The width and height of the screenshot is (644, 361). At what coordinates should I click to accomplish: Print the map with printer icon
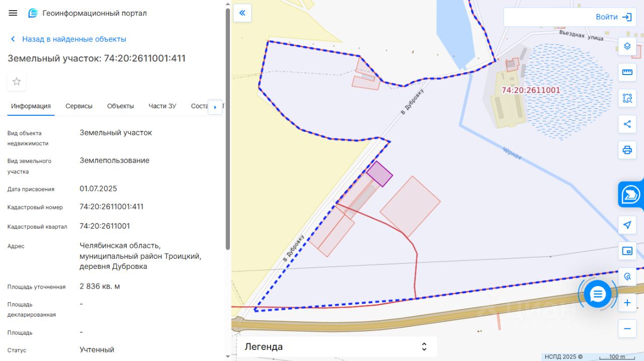[627, 150]
